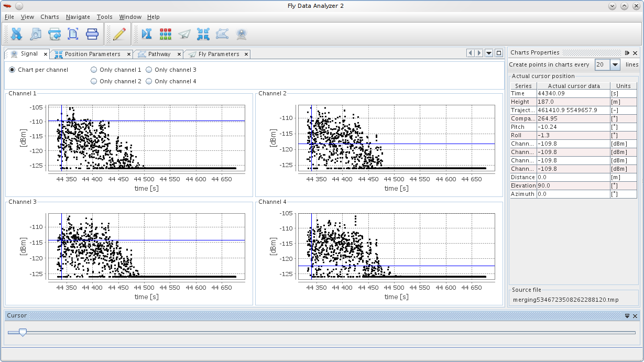Viewport: 644px width, 362px height.
Task: Click the Cursor slider thumb
Action: coord(23,332)
